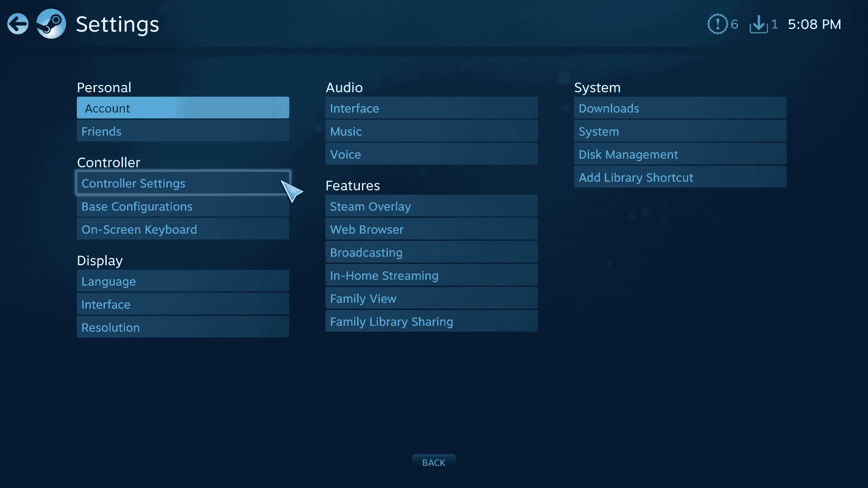
Task: Open In-Home Streaming settings
Action: click(x=432, y=275)
